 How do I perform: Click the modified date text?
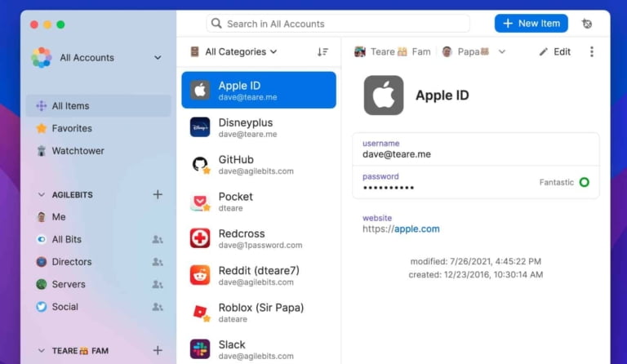click(476, 261)
